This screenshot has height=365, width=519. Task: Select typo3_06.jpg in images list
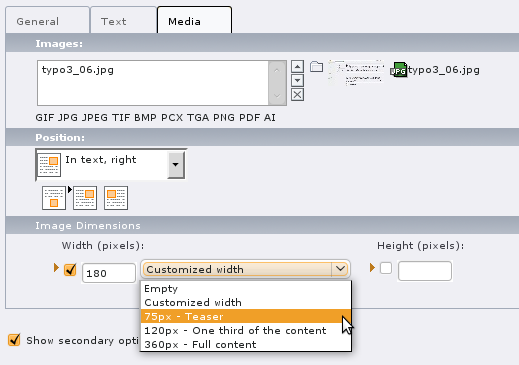78,70
